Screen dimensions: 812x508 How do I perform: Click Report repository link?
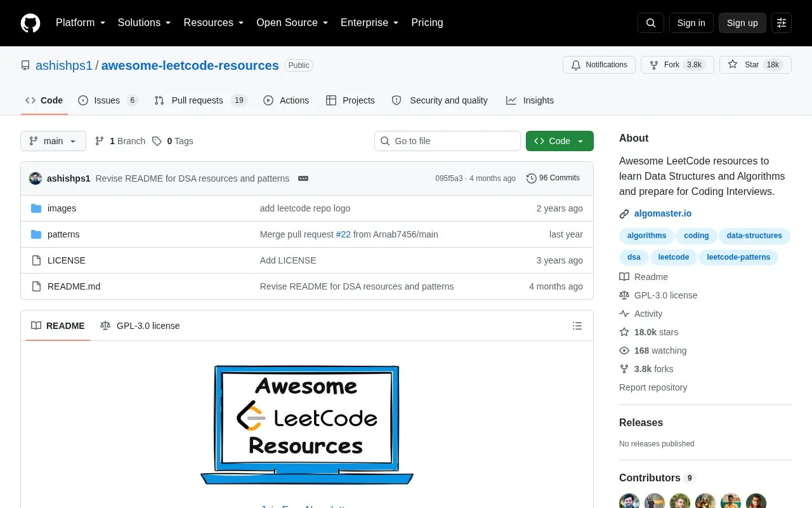coord(653,387)
